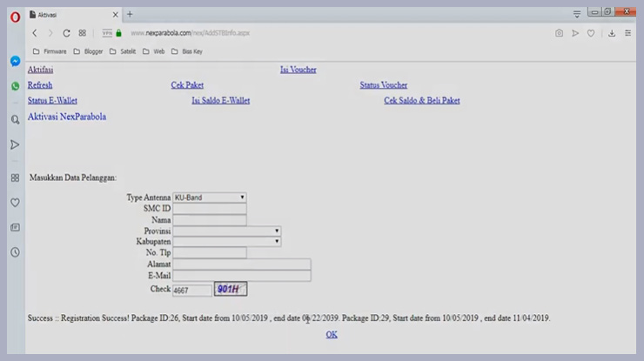
Task: Open Cek Saldo & Beli Paket link
Action: (x=422, y=100)
